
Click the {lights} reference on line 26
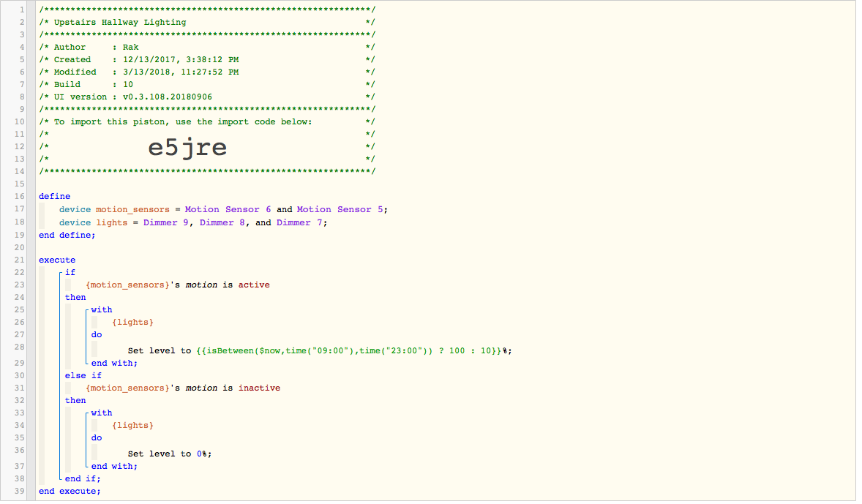132,323
